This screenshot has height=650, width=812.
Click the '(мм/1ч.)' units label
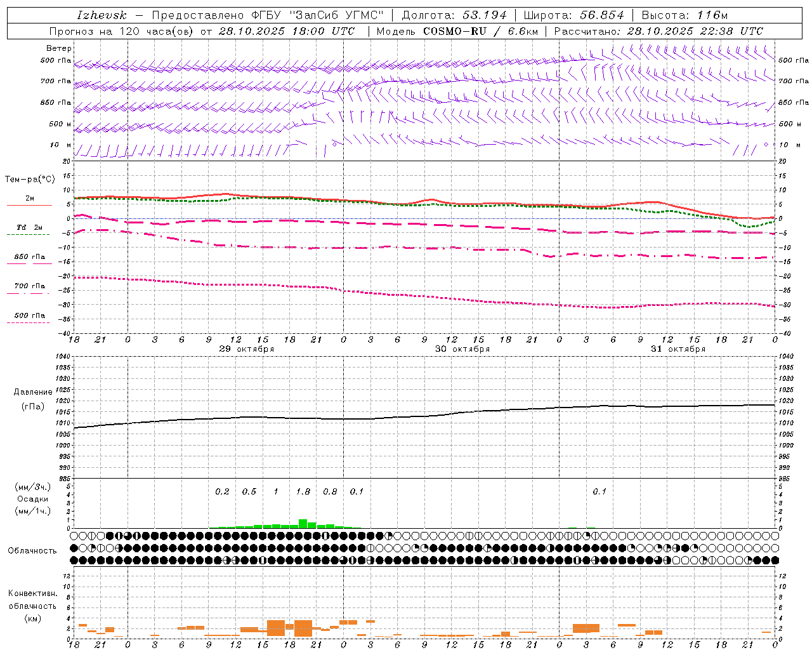pos(33,511)
